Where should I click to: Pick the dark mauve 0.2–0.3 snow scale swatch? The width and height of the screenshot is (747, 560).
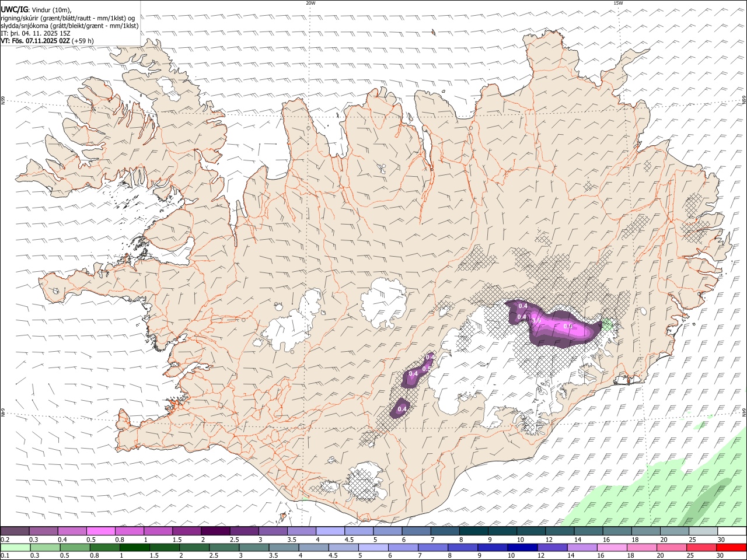point(15,531)
